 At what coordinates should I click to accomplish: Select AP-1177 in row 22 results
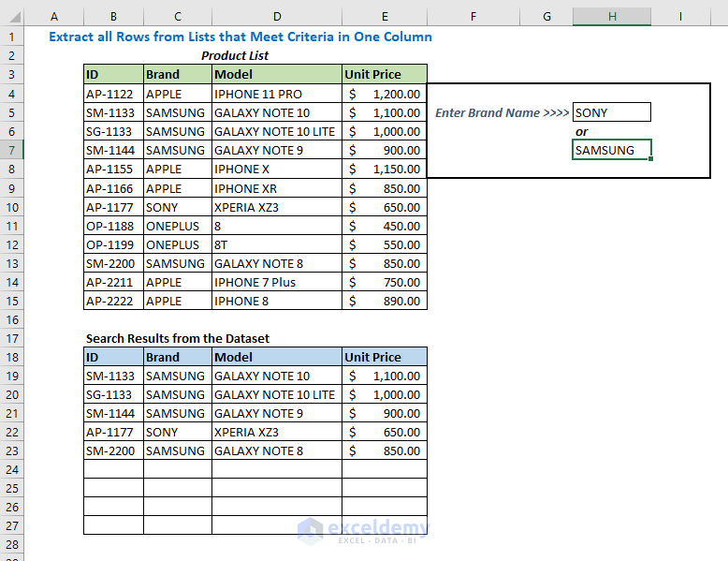(114, 432)
